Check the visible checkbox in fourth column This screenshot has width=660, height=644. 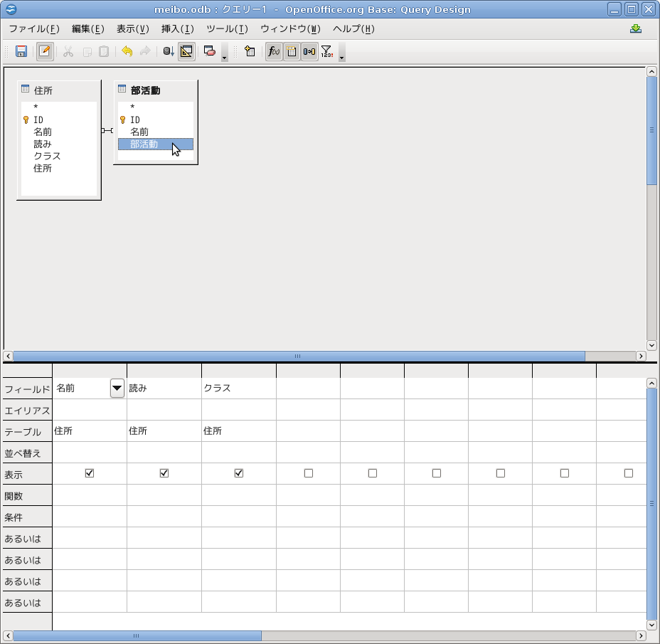pyautogui.click(x=309, y=473)
